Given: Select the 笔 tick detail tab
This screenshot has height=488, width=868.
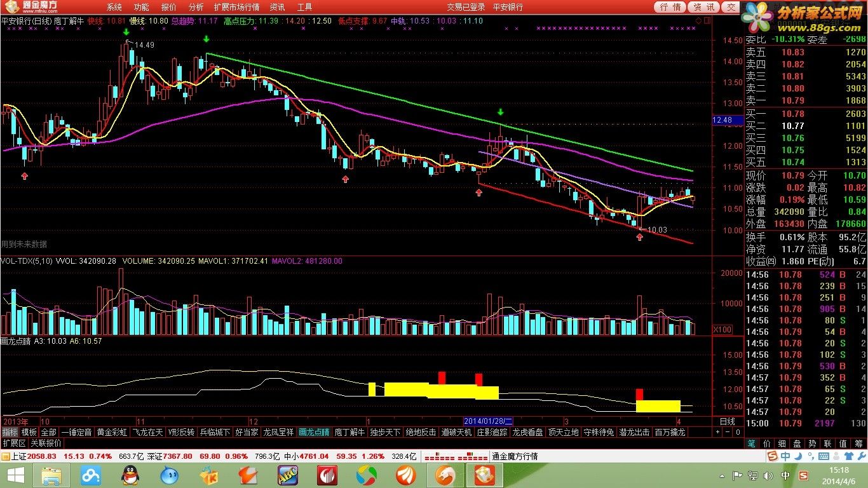Looking at the screenshot, I should tap(751, 443).
